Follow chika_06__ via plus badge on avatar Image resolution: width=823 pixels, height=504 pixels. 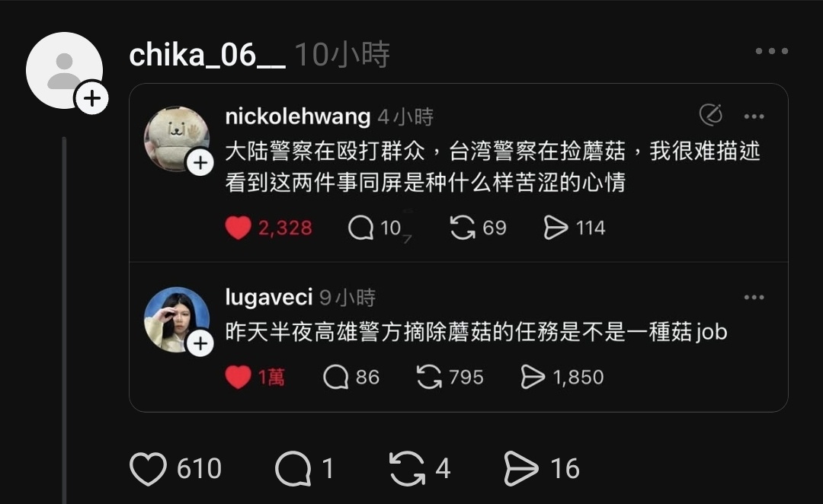pos(92,98)
